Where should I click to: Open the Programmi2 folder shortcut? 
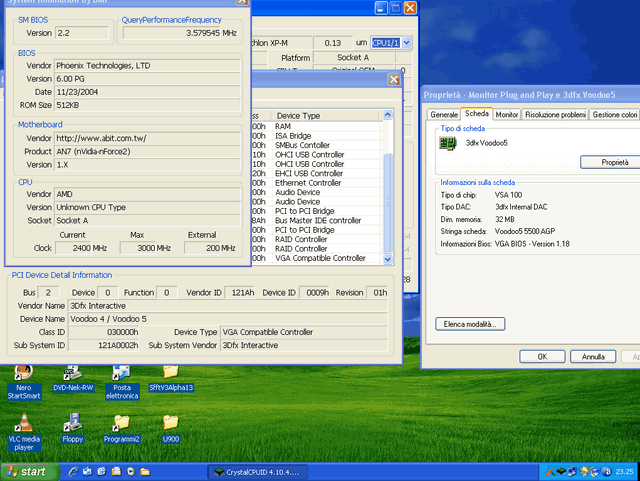[122, 428]
